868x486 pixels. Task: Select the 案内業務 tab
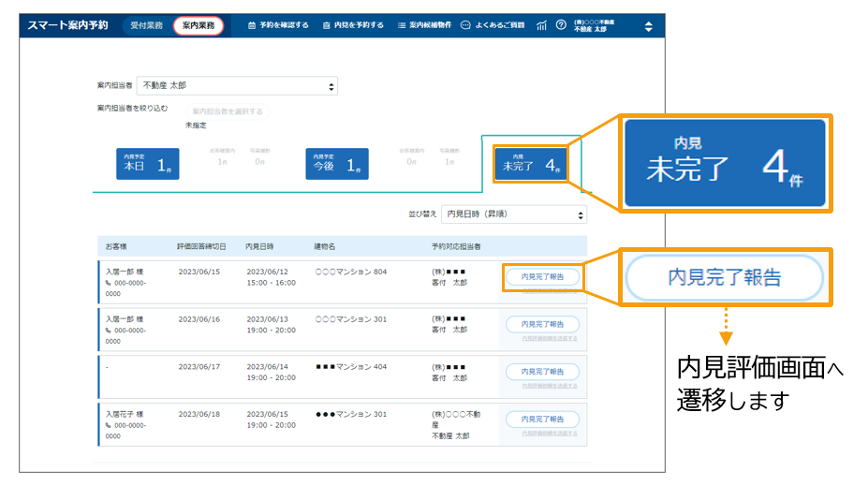point(199,25)
